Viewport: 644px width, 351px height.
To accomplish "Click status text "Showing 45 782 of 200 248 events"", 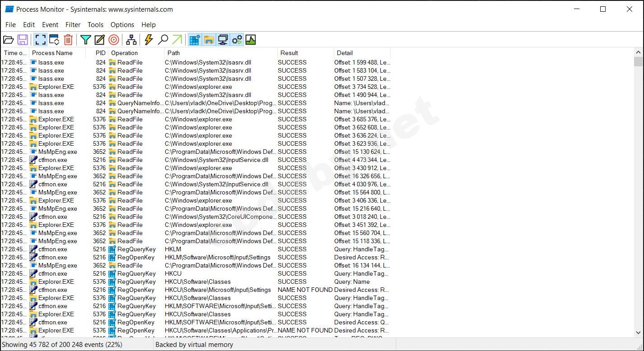I will coord(62,345).
